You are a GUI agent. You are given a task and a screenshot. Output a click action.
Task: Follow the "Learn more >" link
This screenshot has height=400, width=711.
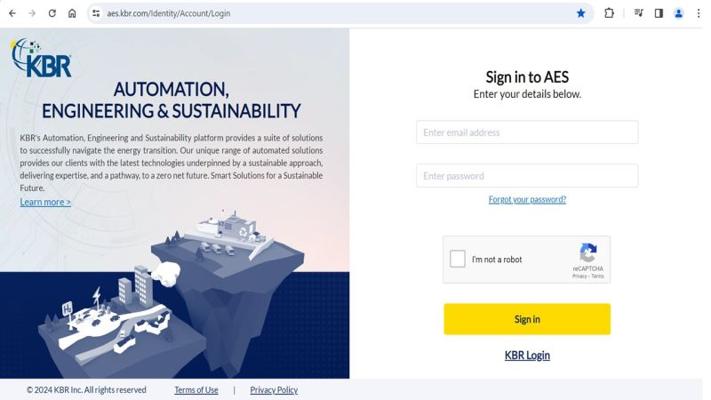coord(45,202)
